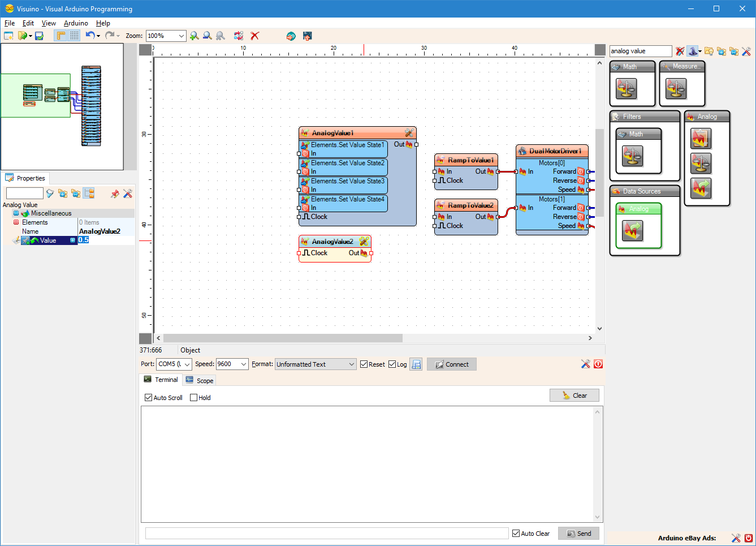Click the wizard hat filter icon

694,51
